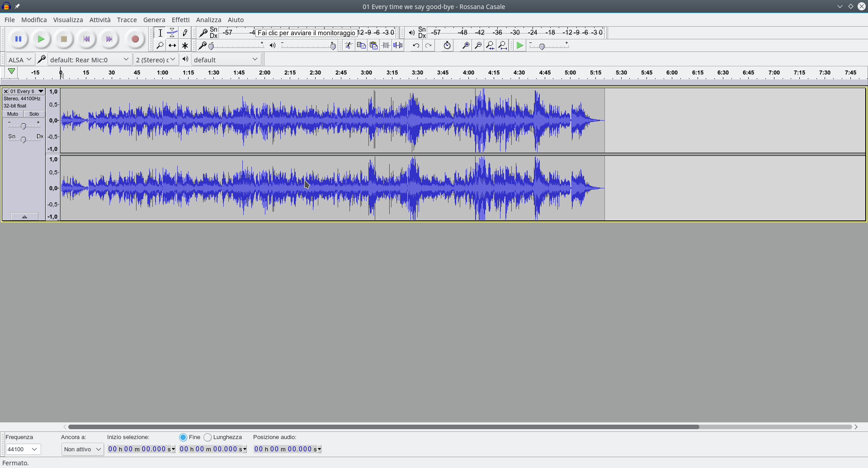
Task: Click the track pan Sn/Dx slider
Action: (x=24, y=140)
